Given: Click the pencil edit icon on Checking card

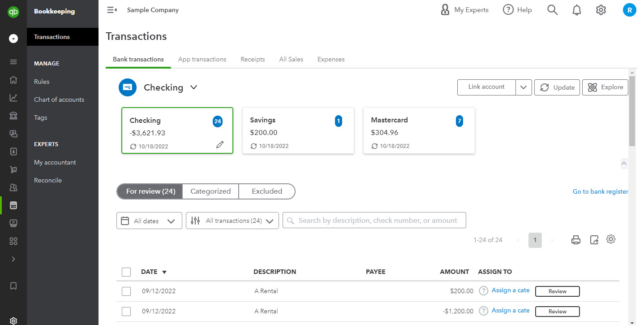Looking at the screenshot, I should [x=219, y=144].
